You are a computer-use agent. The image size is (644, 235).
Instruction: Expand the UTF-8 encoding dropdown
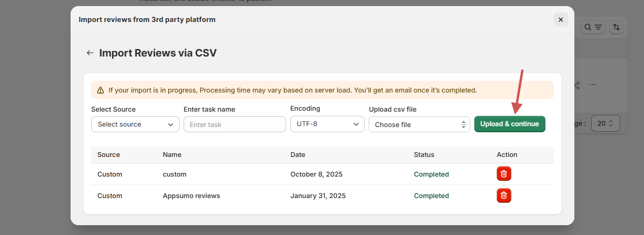tap(327, 124)
